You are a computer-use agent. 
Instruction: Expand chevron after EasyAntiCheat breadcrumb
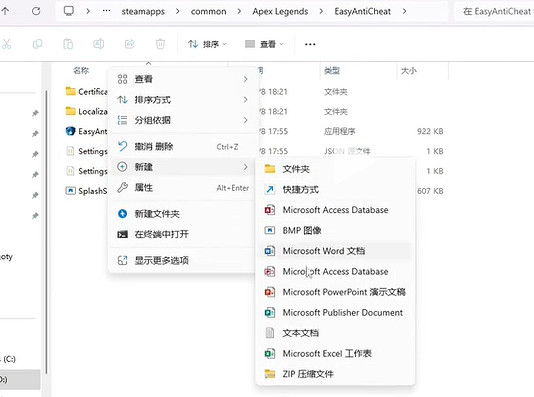point(404,11)
